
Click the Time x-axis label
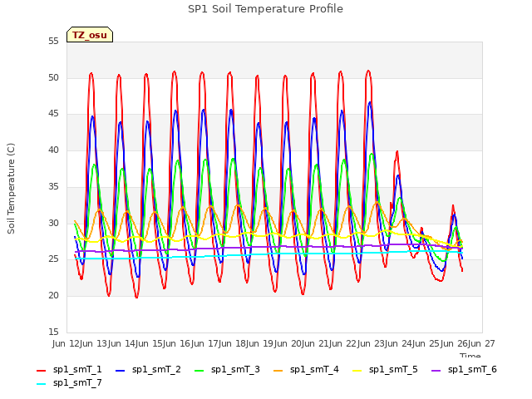tap(470, 356)
